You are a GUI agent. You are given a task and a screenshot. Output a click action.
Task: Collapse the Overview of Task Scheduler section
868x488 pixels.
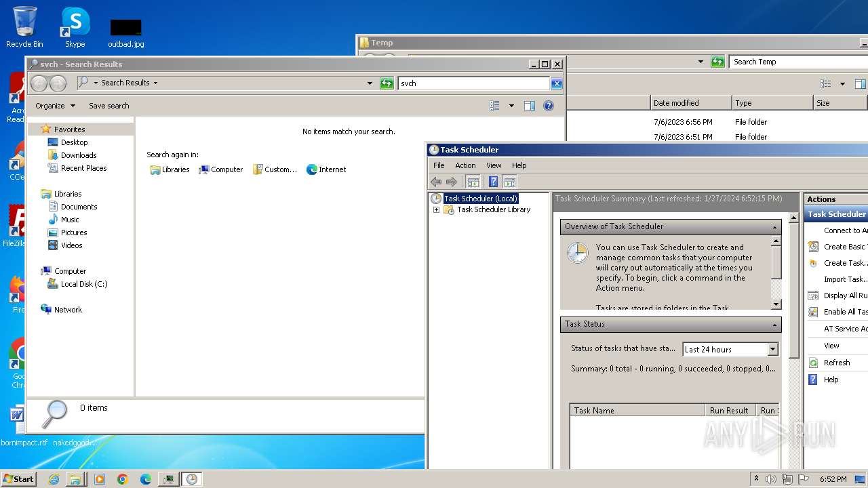pos(774,227)
